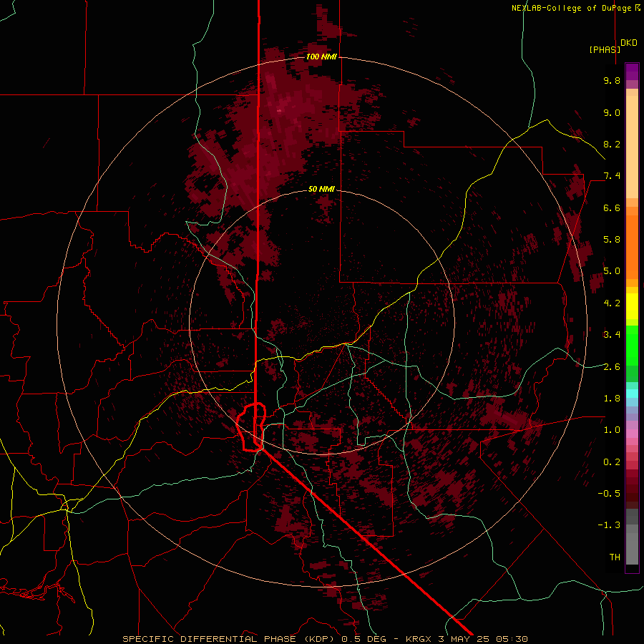Image resolution: width=644 pixels, height=644 pixels.
Task: Pick the bright green color bar segment
Action: [x=632, y=345]
